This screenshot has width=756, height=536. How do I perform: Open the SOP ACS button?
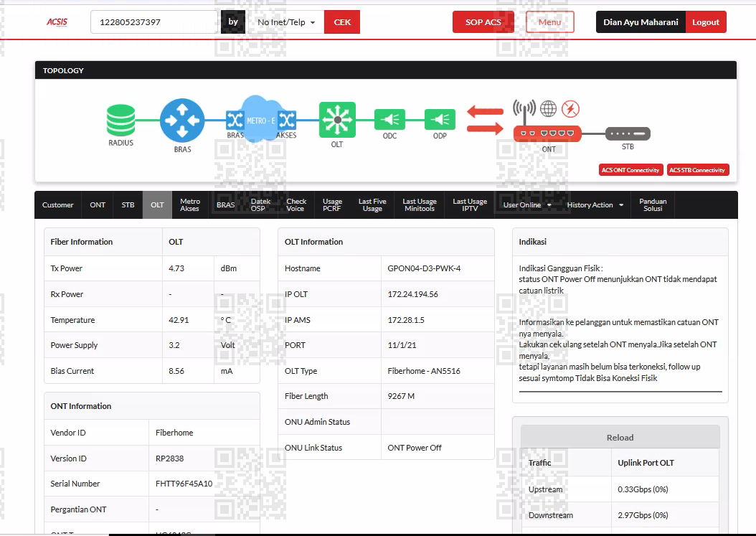(483, 22)
